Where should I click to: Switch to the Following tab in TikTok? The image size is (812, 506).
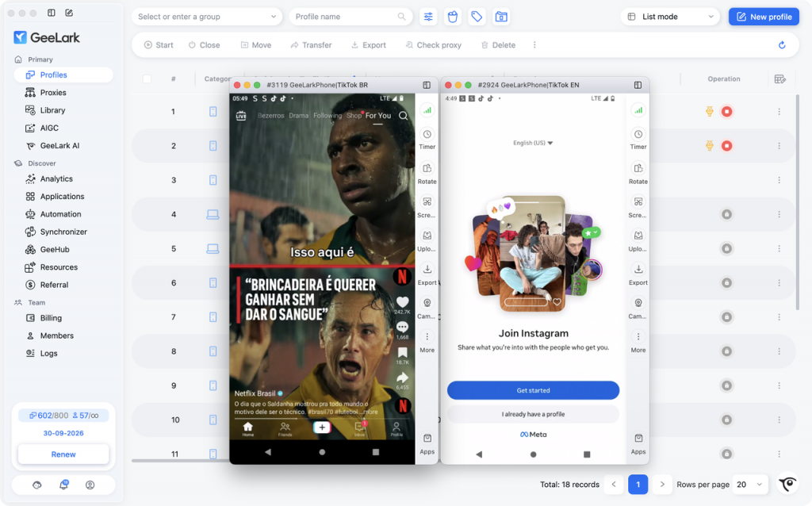click(x=327, y=116)
